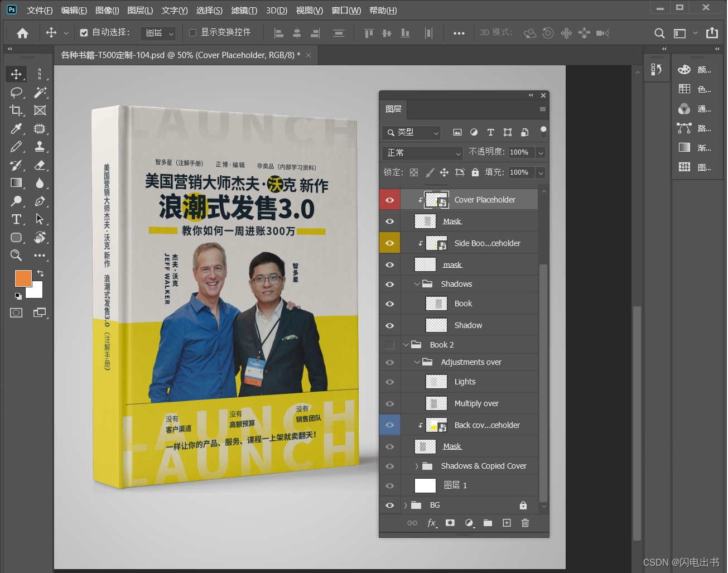The width and height of the screenshot is (728, 573).
Task: Toggle visibility of the Shadows group
Action: coord(390,284)
